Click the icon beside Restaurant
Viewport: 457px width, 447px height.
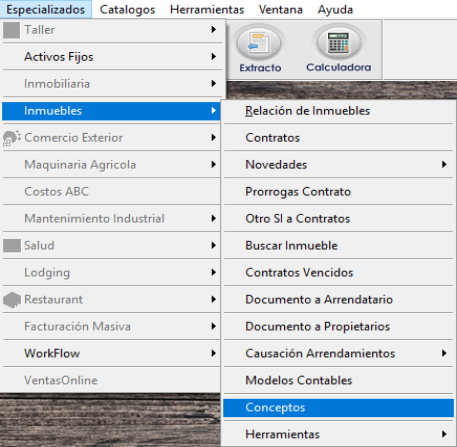12,300
